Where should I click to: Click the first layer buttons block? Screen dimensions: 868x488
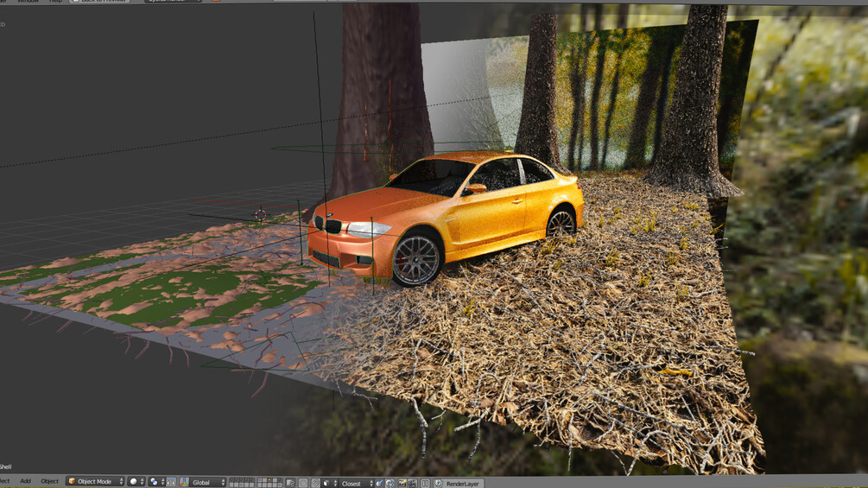tap(241, 483)
